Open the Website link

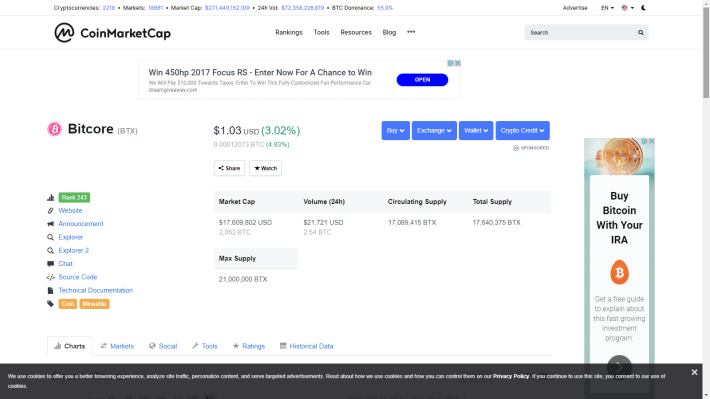[x=70, y=211]
